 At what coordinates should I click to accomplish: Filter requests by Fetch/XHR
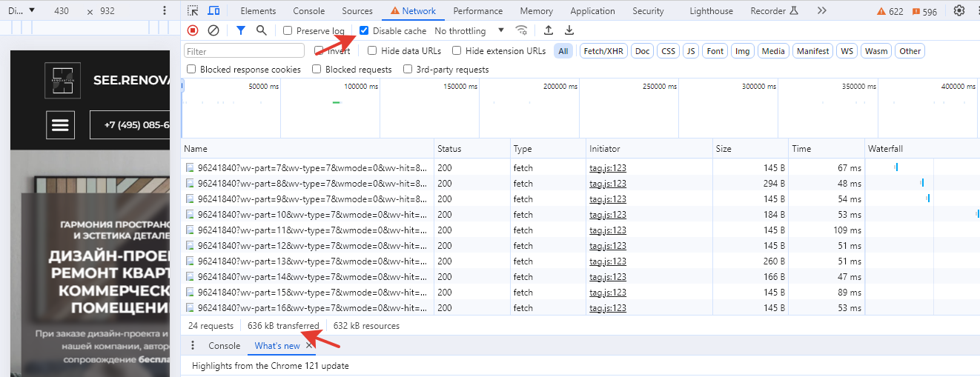pyautogui.click(x=603, y=51)
